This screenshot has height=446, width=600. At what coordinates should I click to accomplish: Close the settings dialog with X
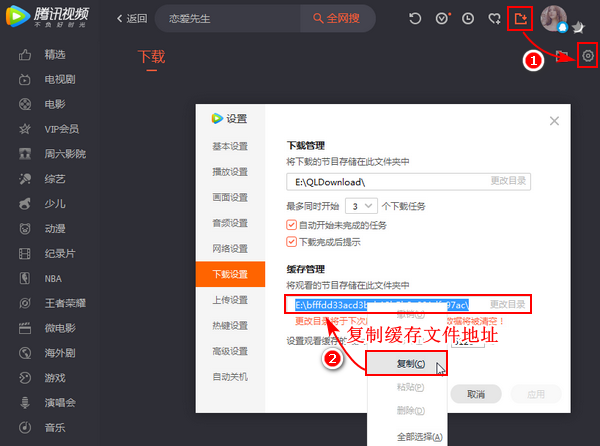(554, 121)
